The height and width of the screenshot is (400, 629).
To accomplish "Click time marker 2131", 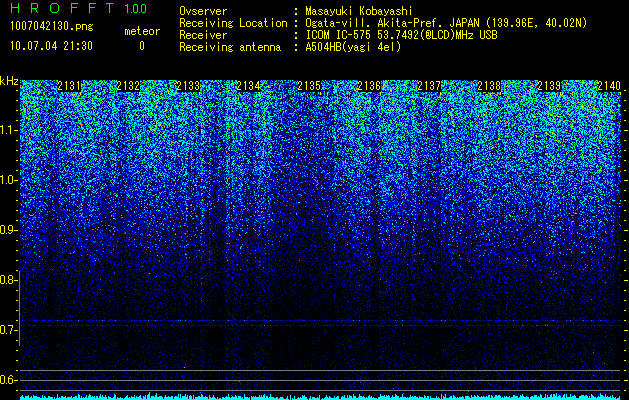I will tap(69, 86).
